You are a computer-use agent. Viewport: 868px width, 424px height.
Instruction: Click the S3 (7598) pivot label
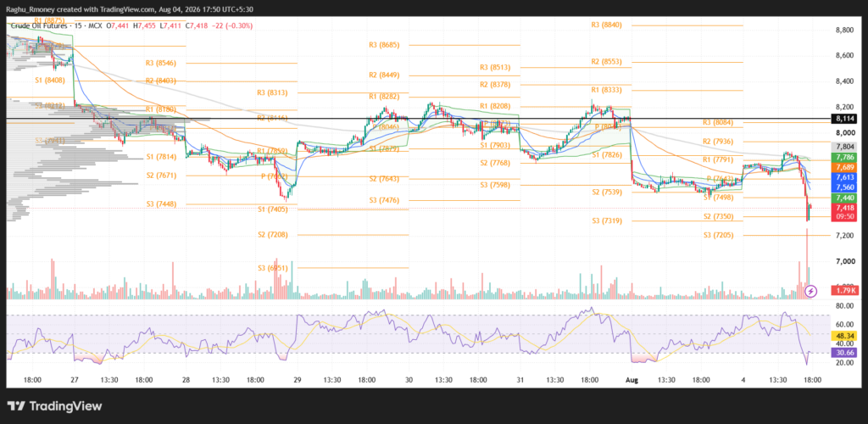496,184
